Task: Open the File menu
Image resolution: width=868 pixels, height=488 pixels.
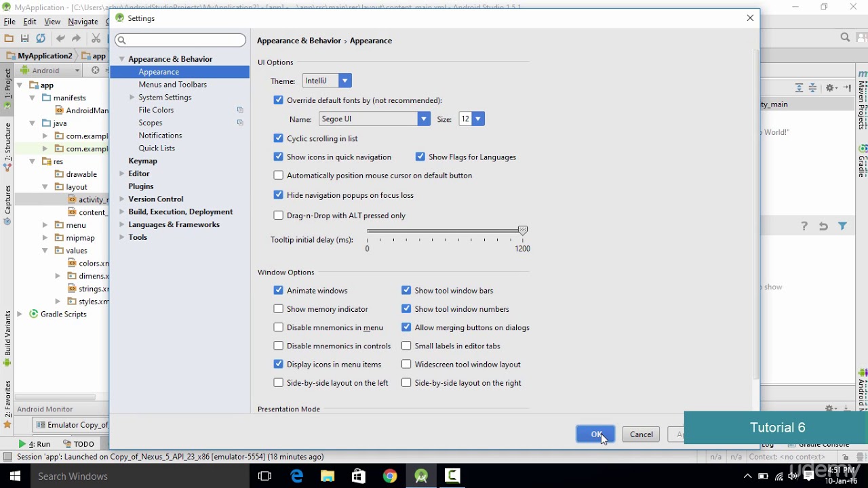Action: tap(9, 22)
